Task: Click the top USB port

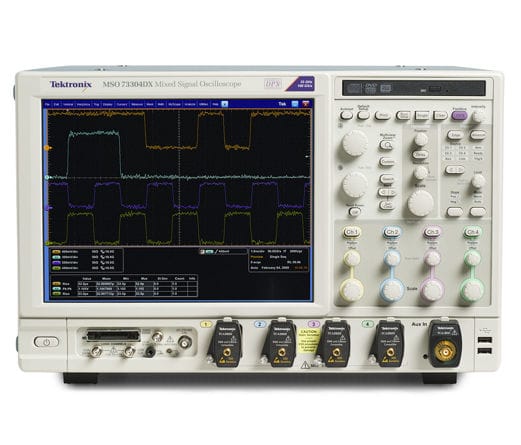Action: (x=484, y=340)
